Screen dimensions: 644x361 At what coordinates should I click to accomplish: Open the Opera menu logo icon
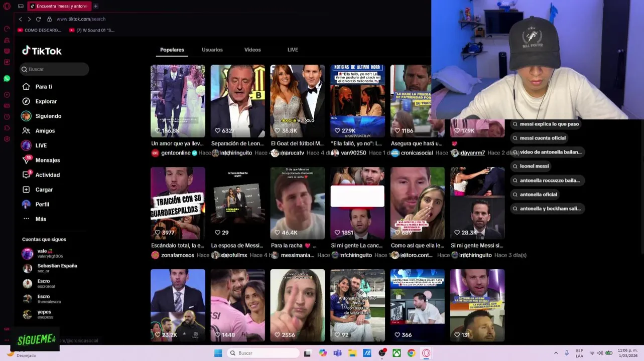7,6
